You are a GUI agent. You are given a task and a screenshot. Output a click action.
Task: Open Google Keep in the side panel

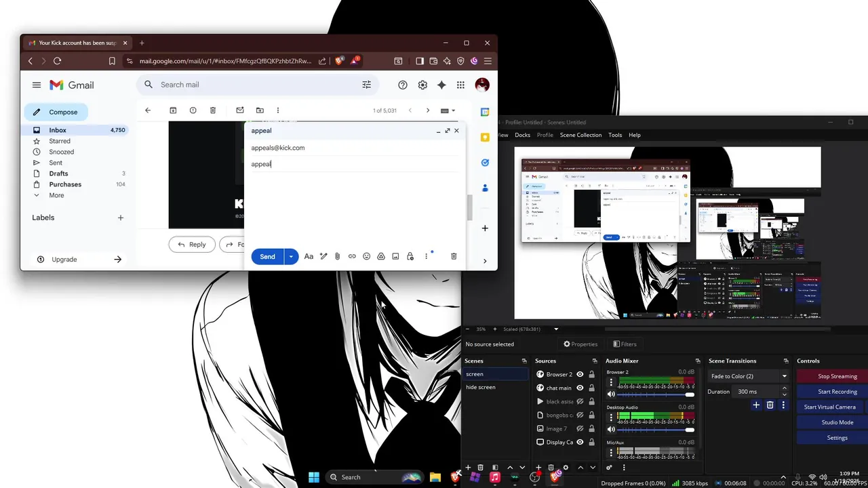485,138
